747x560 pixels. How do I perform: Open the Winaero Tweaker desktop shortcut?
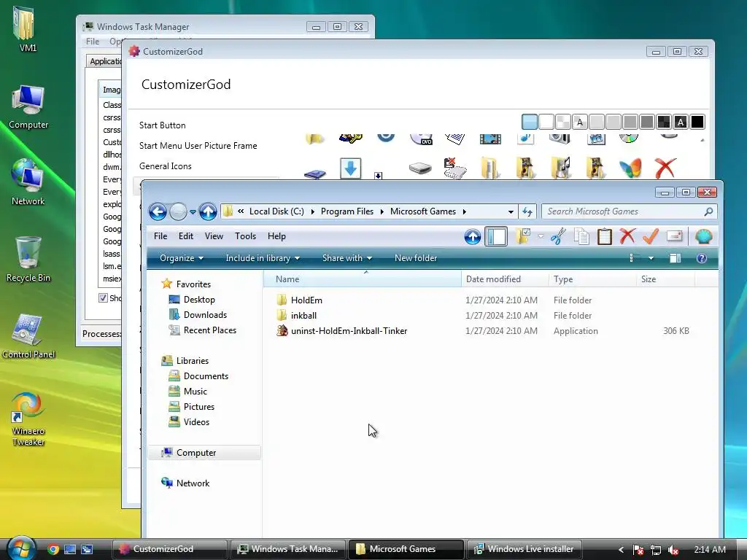point(28,419)
